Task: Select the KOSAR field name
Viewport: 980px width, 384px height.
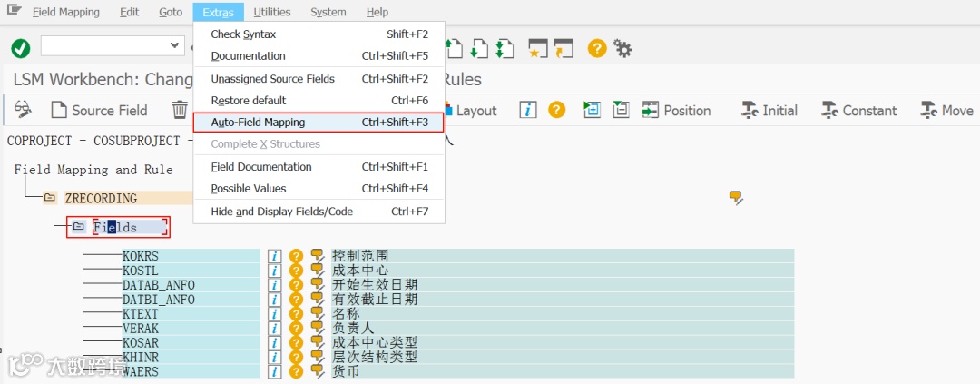Action: (x=141, y=343)
